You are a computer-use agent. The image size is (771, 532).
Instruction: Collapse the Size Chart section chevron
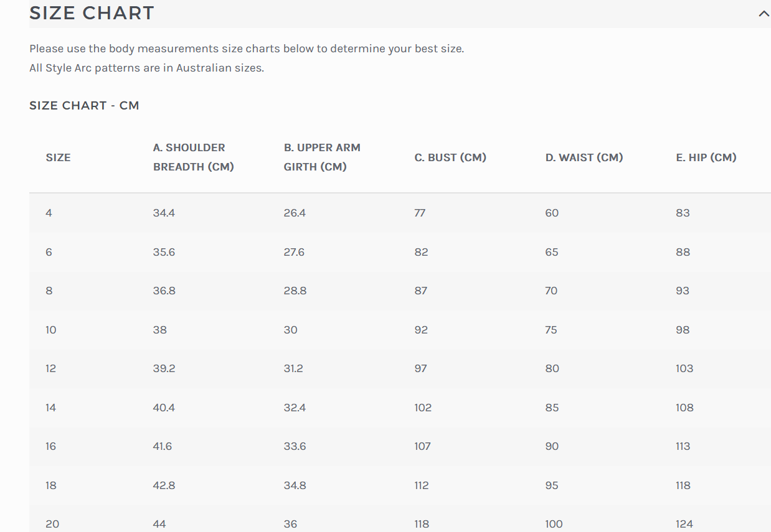[764, 14]
